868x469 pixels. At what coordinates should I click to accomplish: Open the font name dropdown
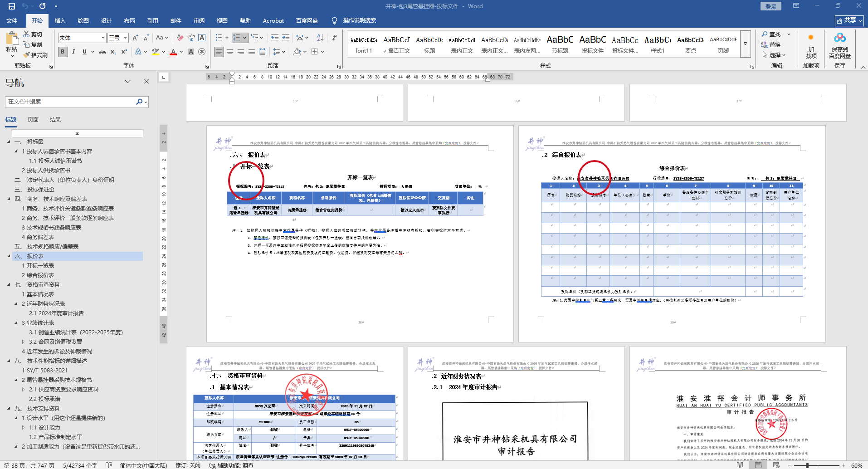(103, 38)
